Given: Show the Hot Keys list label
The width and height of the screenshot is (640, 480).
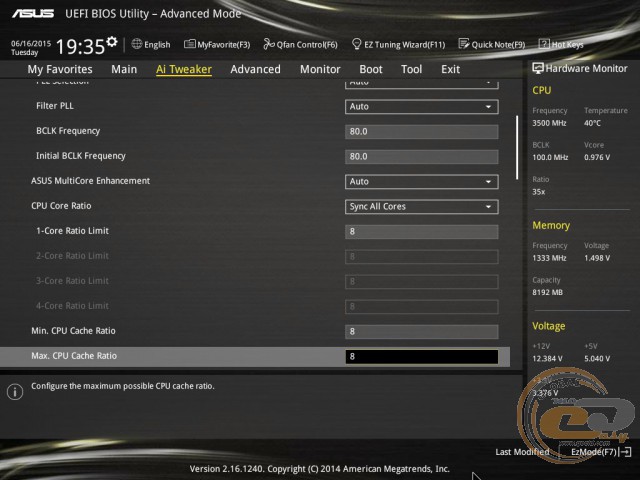Looking at the screenshot, I should click(x=567, y=44).
